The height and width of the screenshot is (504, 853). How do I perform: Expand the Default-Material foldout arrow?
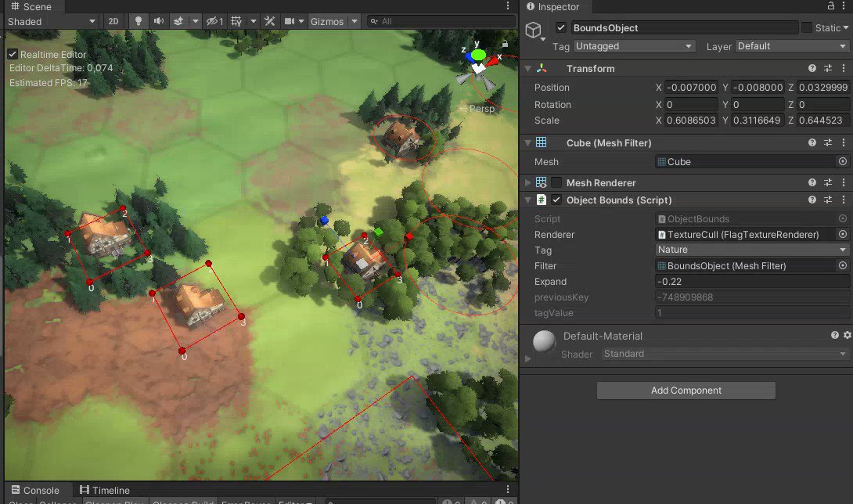coord(527,358)
